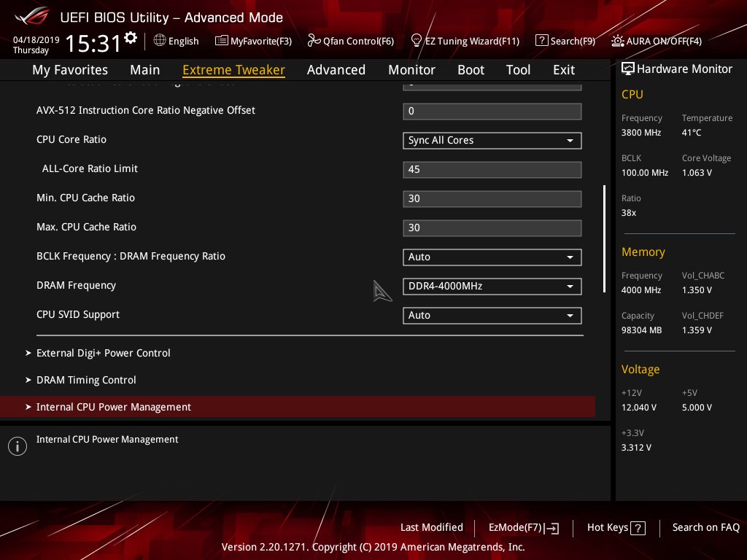Click the 04/18/2019 date text
This screenshot has width=747, height=560.
coord(36,39)
